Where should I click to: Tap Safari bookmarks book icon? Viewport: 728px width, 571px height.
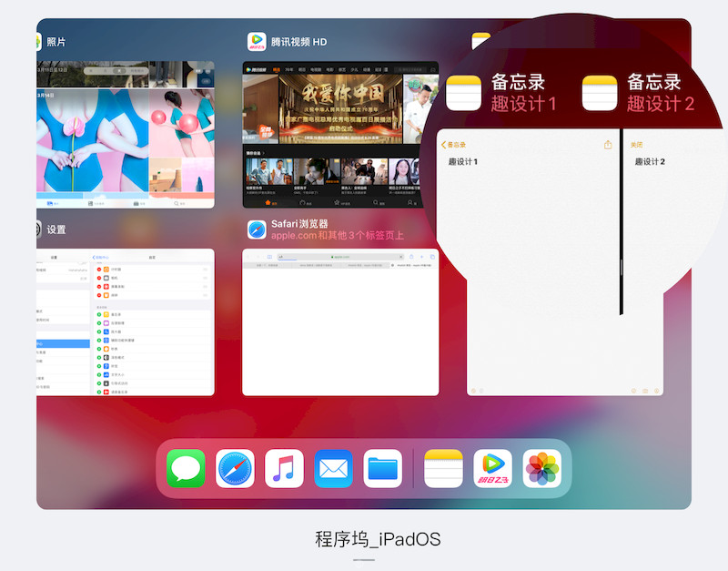(269, 257)
